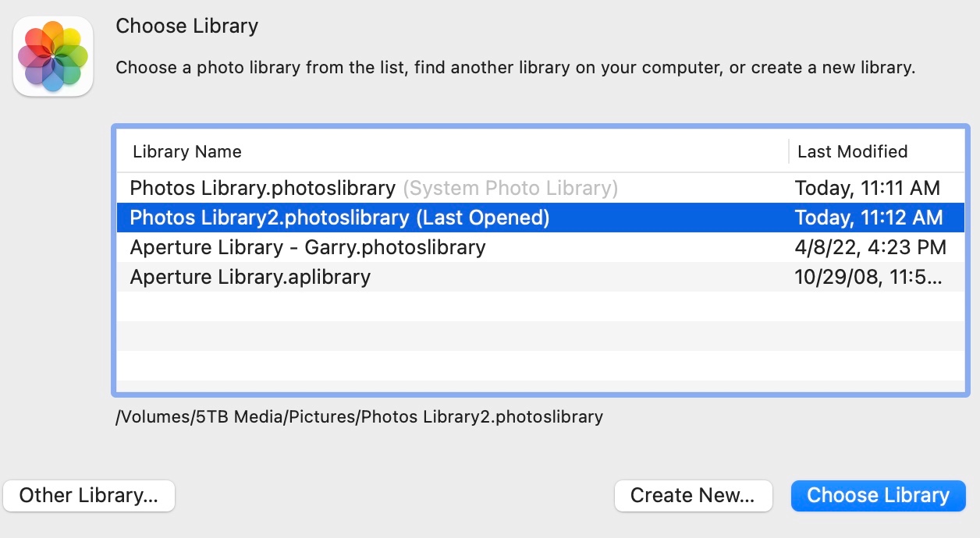Select the Aperture Library.aplibrary entry
Viewport: 980px width, 538px height.
click(x=250, y=277)
